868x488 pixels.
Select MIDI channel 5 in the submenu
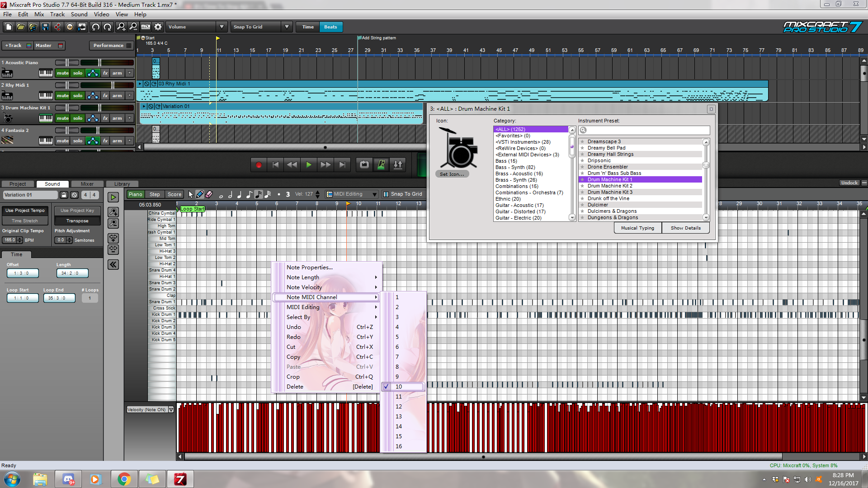(x=403, y=337)
